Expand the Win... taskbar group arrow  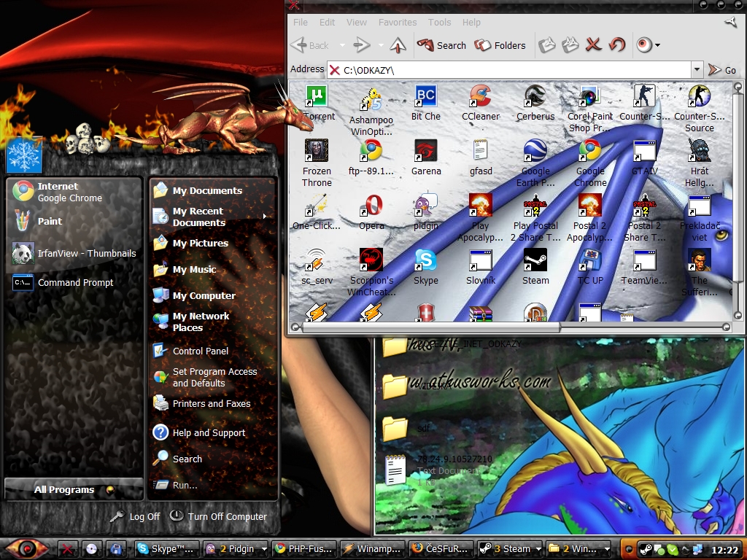coord(608,548)
